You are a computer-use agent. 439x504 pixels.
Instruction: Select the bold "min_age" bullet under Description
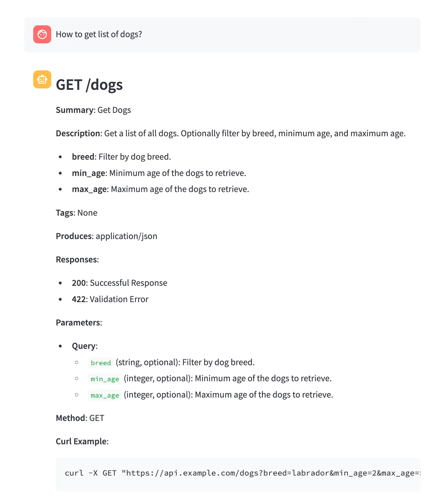pyautogui.click(x=88, y=173)
